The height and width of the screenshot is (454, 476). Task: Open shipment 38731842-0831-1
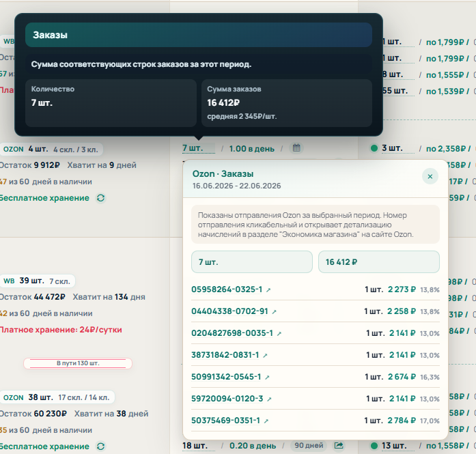click(225, 355)
